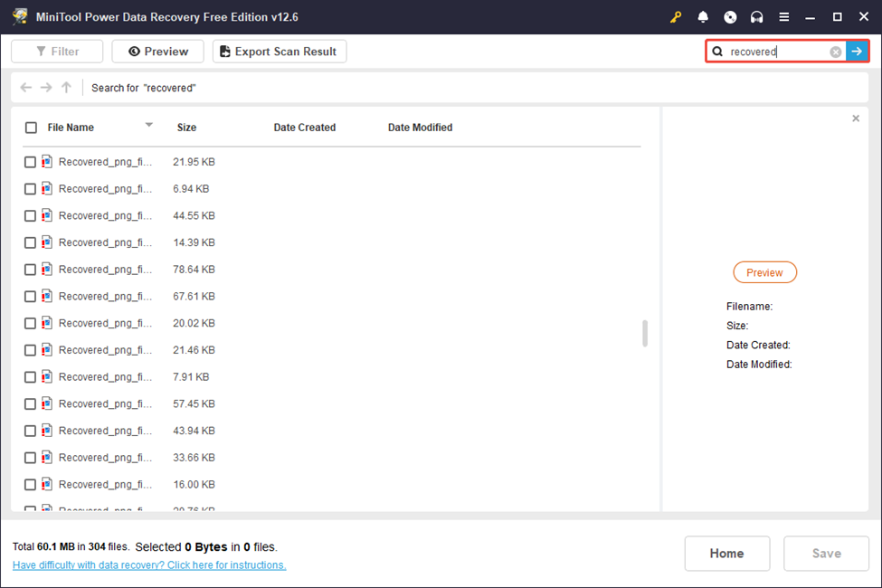Sort by Date Created column header
This screenshot has width=882, height=588.
coord(305,128)
